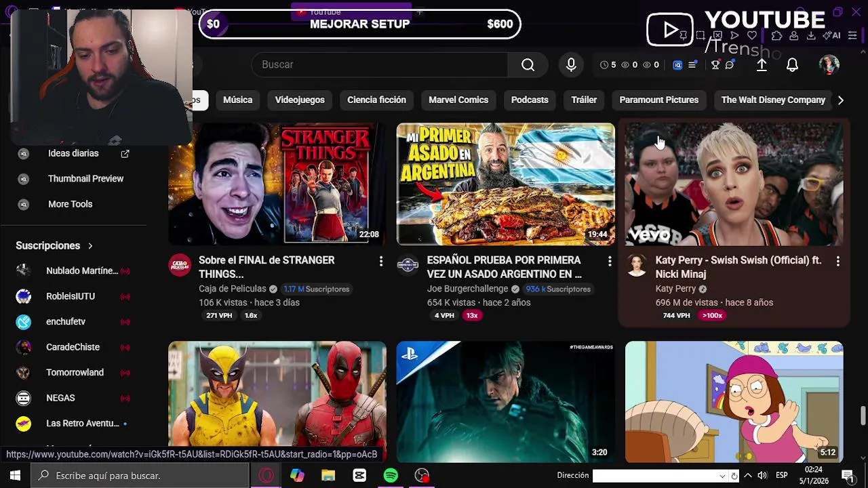Open the Joe Burgerchallenge channel avatar
Screen dimensions: 868x488
pyautogui.click(x=408, y=265)
